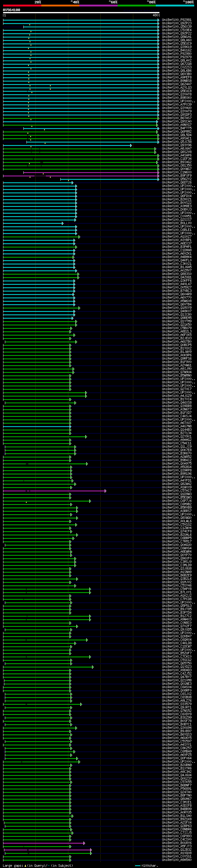Viewport: 197px width, 868px height.
Task: Click the purple alignment bar for UniRef100_B0U8Y6
Action: click(x=44, y=843)
